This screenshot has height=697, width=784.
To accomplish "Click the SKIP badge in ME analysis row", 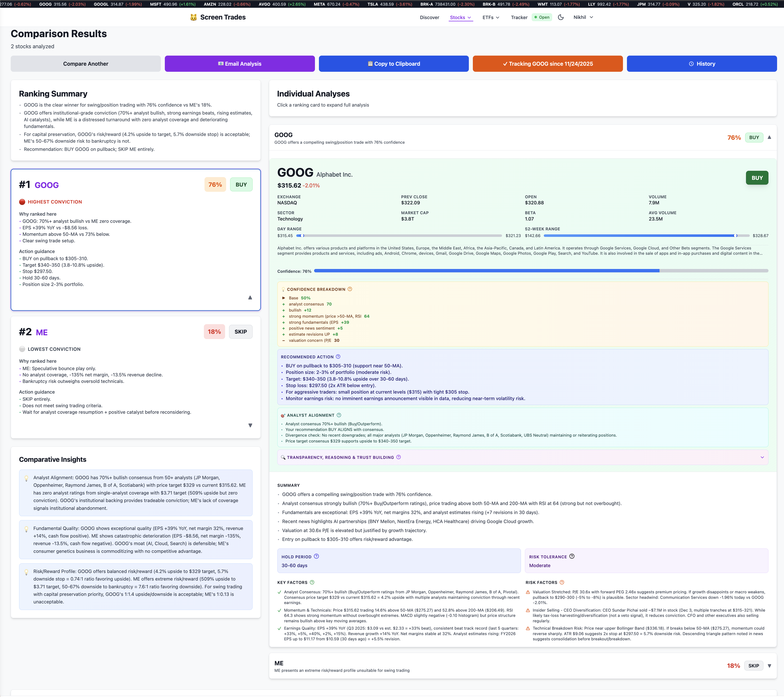I will [x=754, y=666].
